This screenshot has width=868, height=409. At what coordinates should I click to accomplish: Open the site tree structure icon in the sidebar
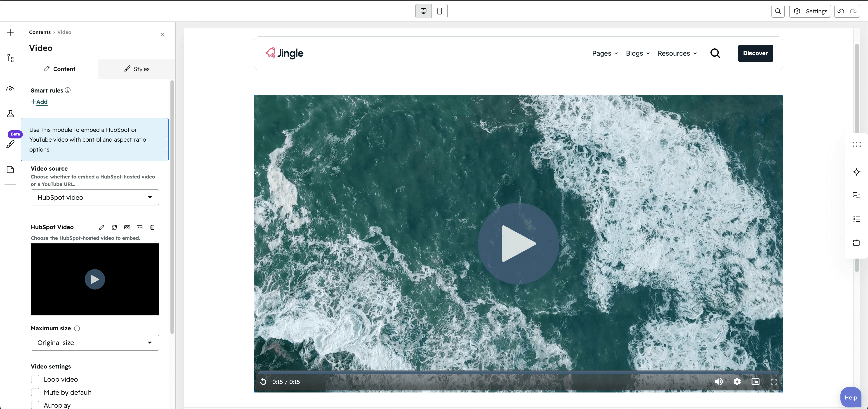pos(10,58)
